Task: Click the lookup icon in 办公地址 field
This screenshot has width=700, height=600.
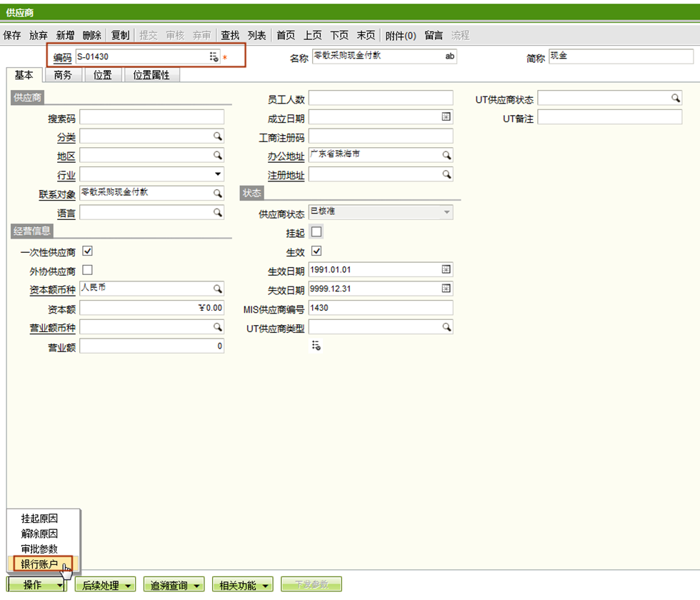Action: [x=446, y=155]
